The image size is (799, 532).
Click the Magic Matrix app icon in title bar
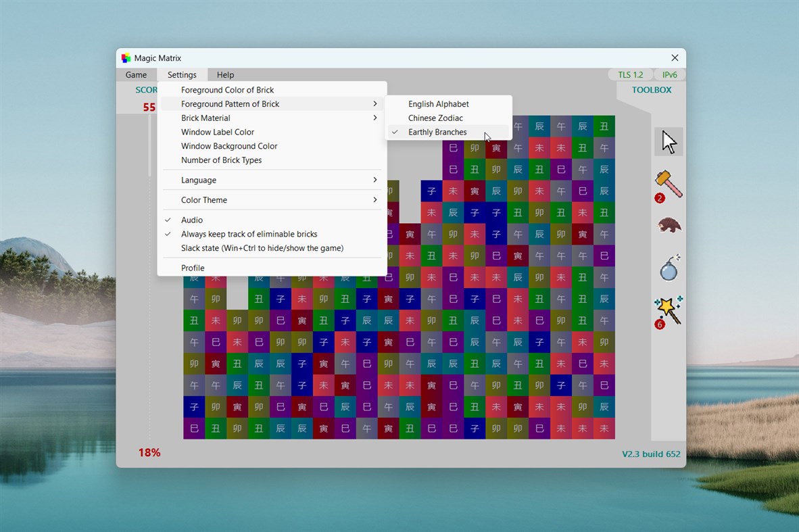tap(126, 58)
